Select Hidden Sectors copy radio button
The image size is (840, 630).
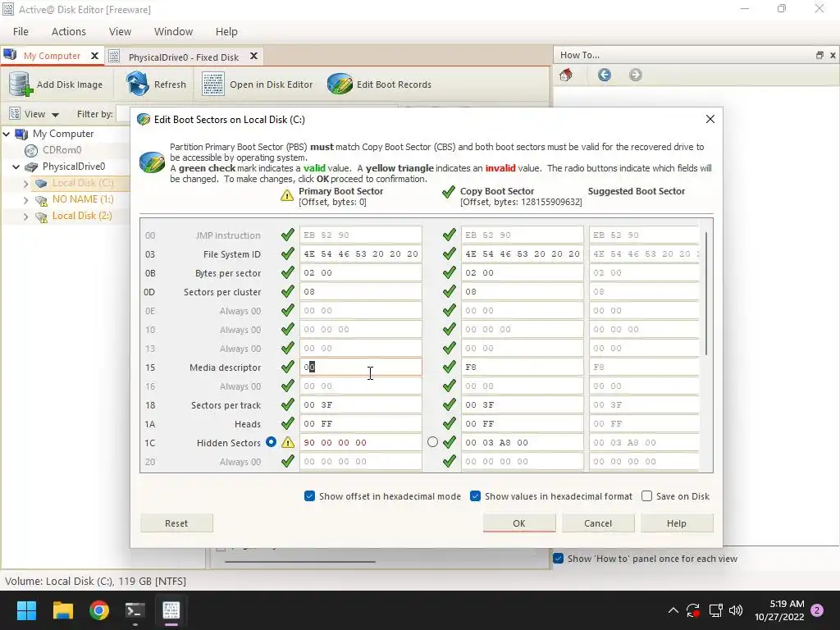(x=433, y=442)
